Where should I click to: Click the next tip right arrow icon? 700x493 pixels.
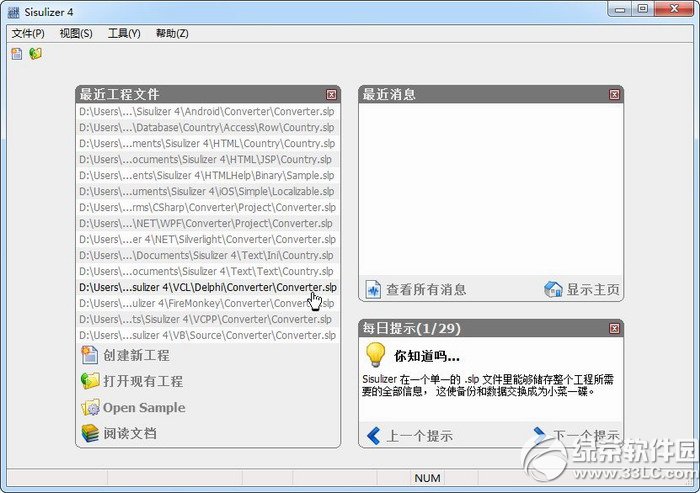click(540, 434)
